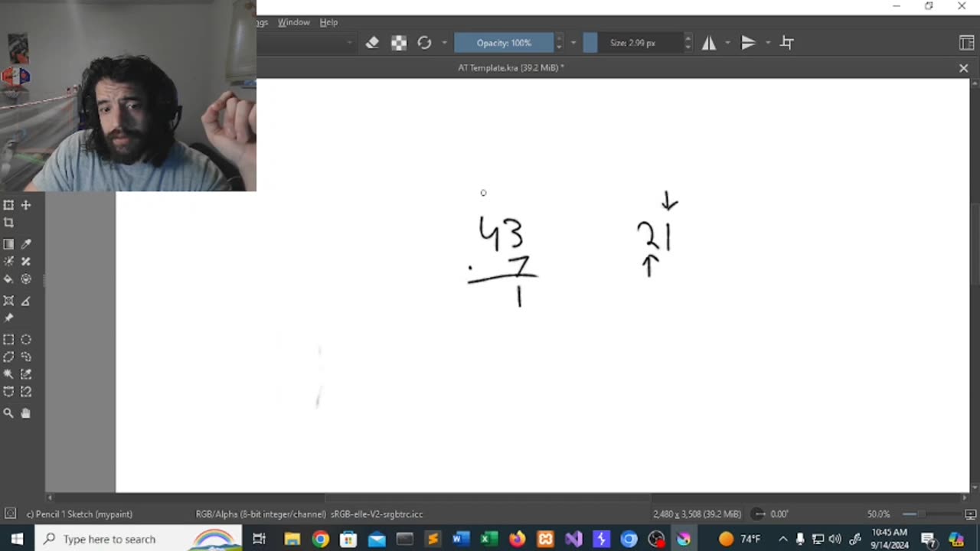Select the Measure tool
Image resolution: width=980 pixels, height=551 pixels.
(x=26, y=301)
